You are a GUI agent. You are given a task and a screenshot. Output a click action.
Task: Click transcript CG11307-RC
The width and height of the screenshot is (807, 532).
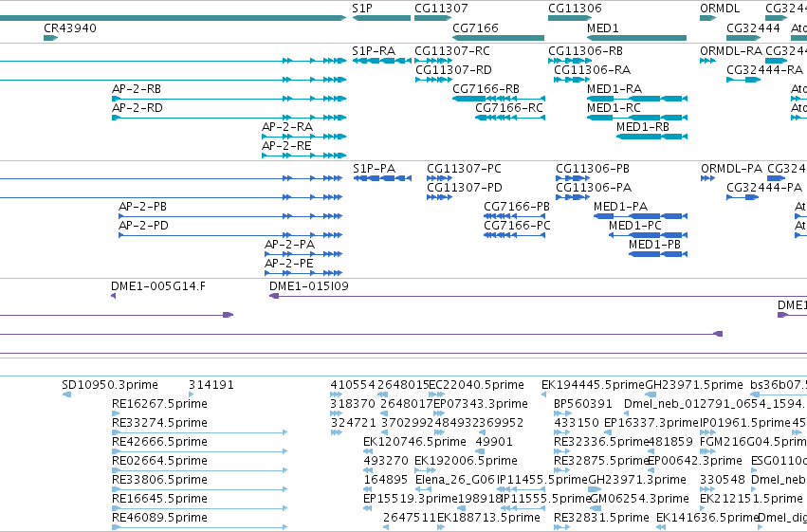[x=433, y=61]
